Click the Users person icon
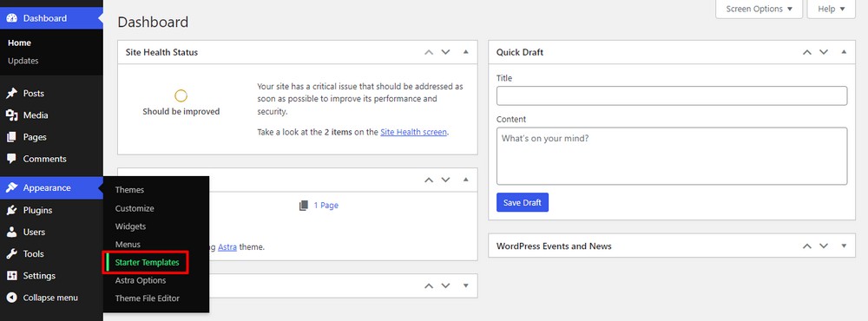The image size is (868, 321). [11, 232]
